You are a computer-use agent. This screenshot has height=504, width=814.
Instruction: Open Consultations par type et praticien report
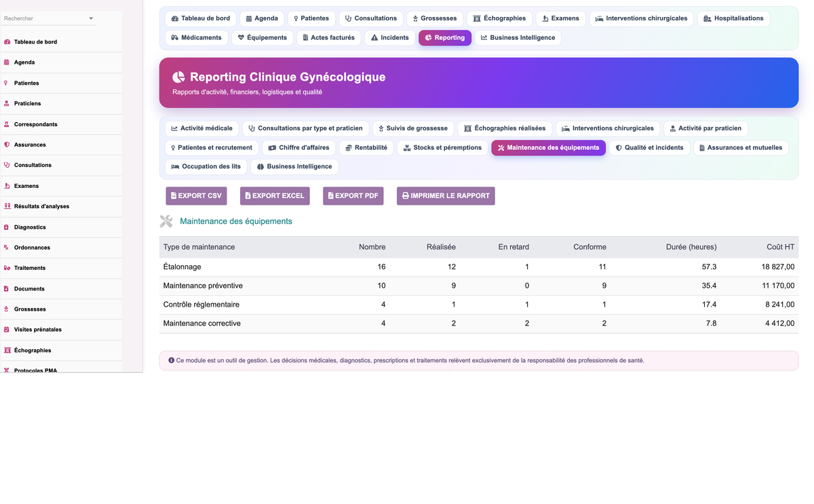pos(305,128)
